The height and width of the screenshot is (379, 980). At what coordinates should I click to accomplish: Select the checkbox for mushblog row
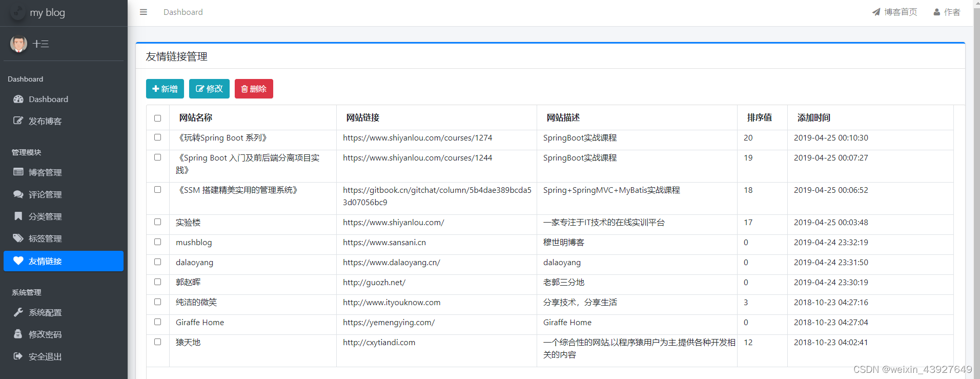[158, 242]
